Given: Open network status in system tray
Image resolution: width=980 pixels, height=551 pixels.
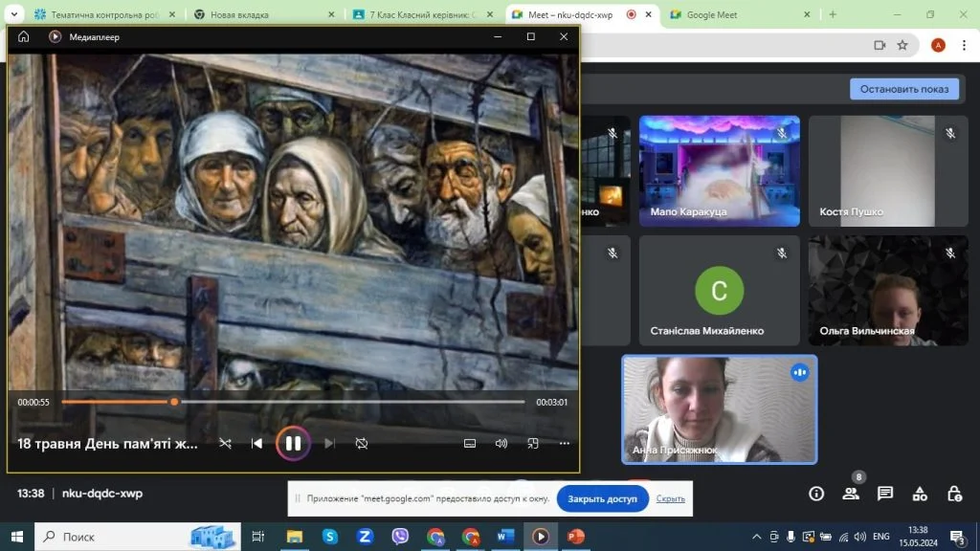Looking at the screenshot, I should pyautogui.click(x=843, y=537).
